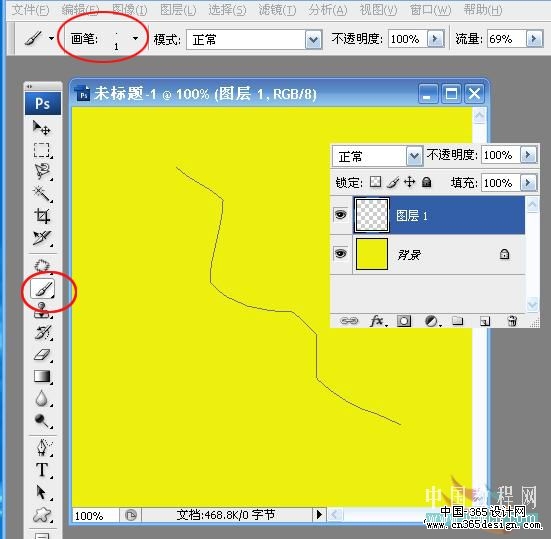Select the History Brush tool
The image size is (551, 539).
(x=43, y=332)
